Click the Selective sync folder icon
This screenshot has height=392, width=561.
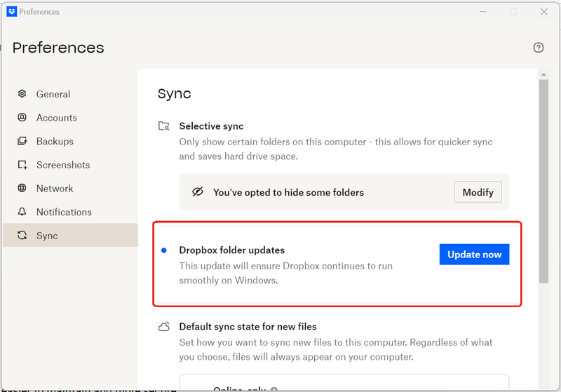click(163, 126)
